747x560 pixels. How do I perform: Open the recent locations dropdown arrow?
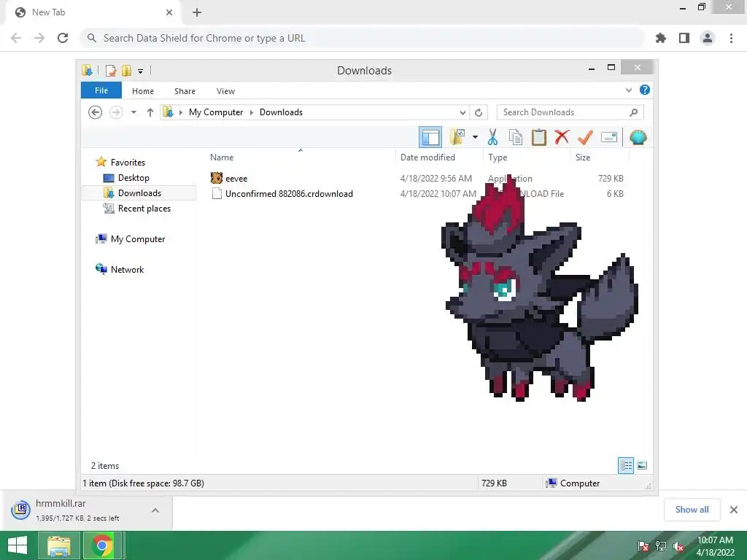pos(134,112)
